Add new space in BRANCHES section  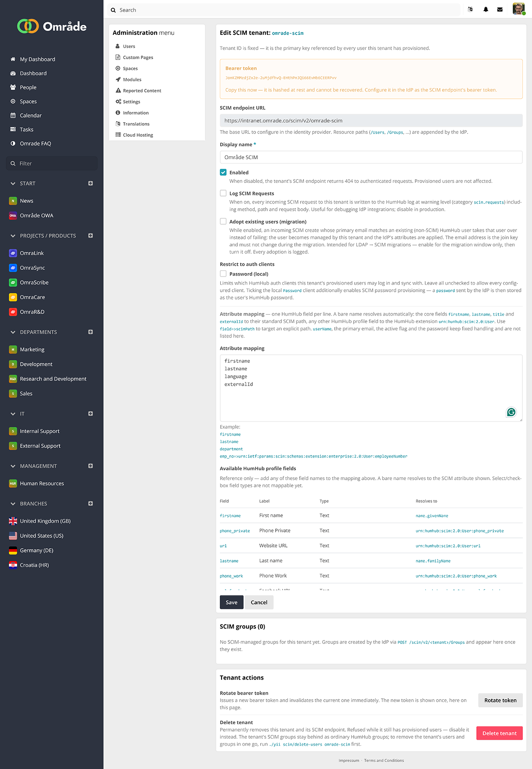click(91, 503)
